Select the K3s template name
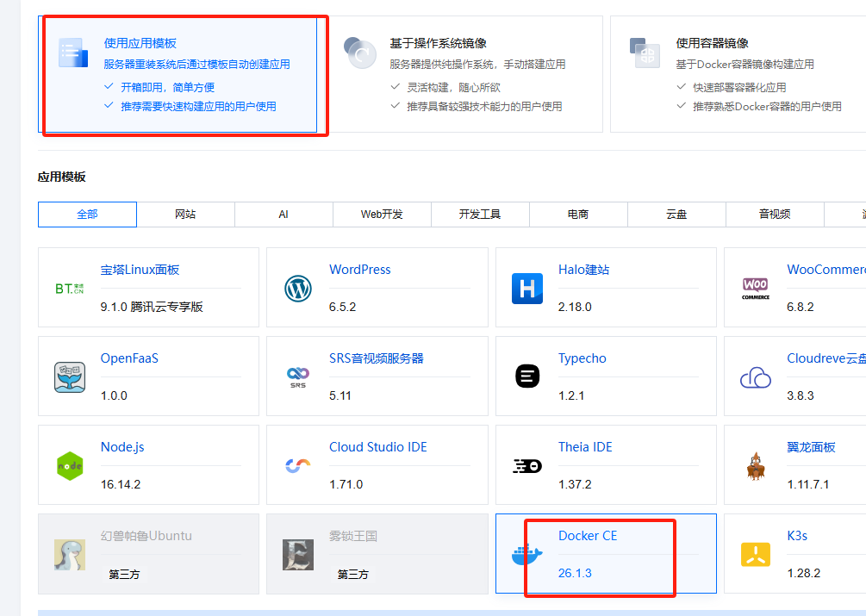 click(x=797, y=536)
